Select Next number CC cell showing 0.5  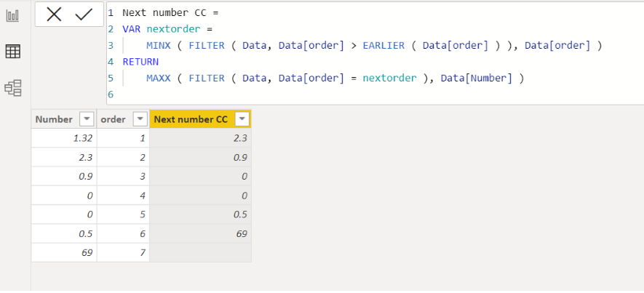coord(200,214)
